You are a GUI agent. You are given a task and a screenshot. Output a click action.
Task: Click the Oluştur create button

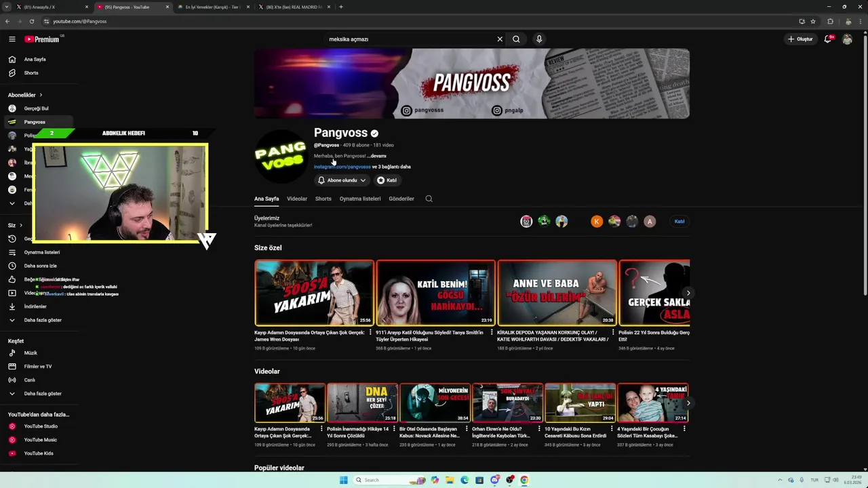[800, 39]
